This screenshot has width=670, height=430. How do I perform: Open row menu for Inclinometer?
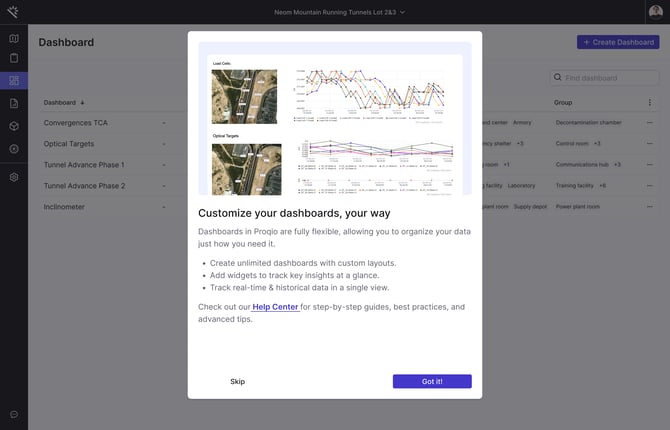point(649,206)
